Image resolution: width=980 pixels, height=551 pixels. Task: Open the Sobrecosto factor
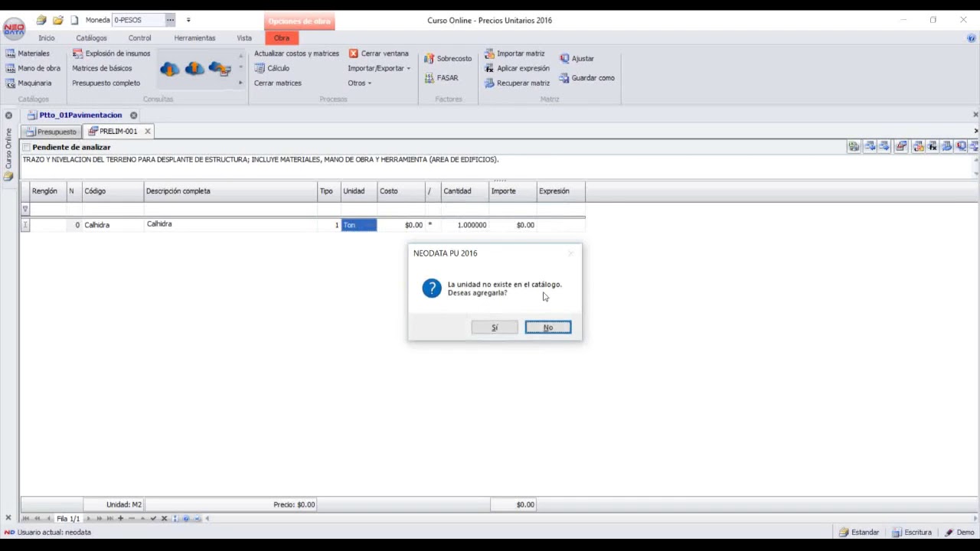click(448, 58)
